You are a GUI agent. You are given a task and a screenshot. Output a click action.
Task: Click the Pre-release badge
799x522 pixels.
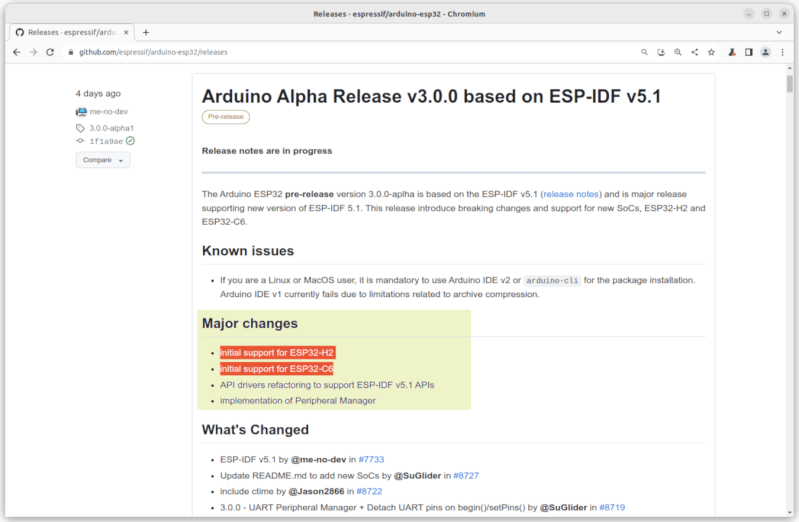click(x=226, y=117)
